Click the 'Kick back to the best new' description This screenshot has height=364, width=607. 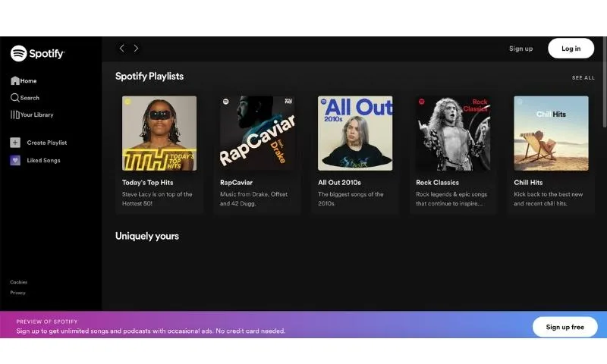tap(548, 199)
